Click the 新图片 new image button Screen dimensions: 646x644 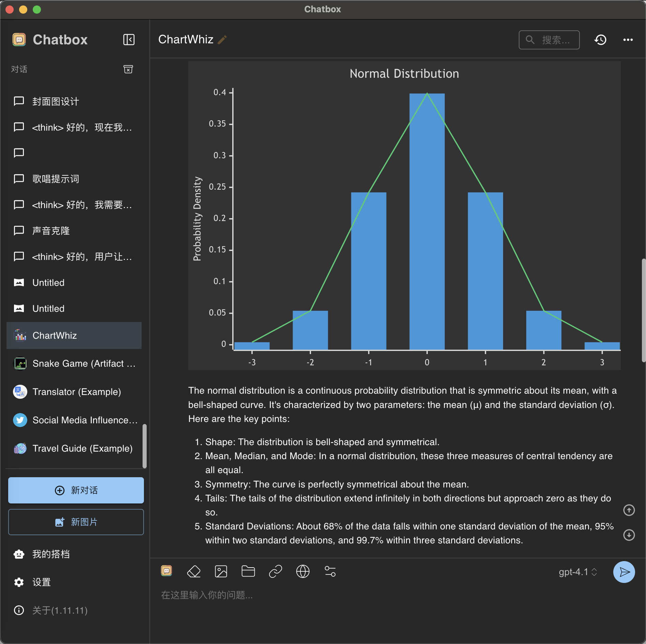[76, 522]
